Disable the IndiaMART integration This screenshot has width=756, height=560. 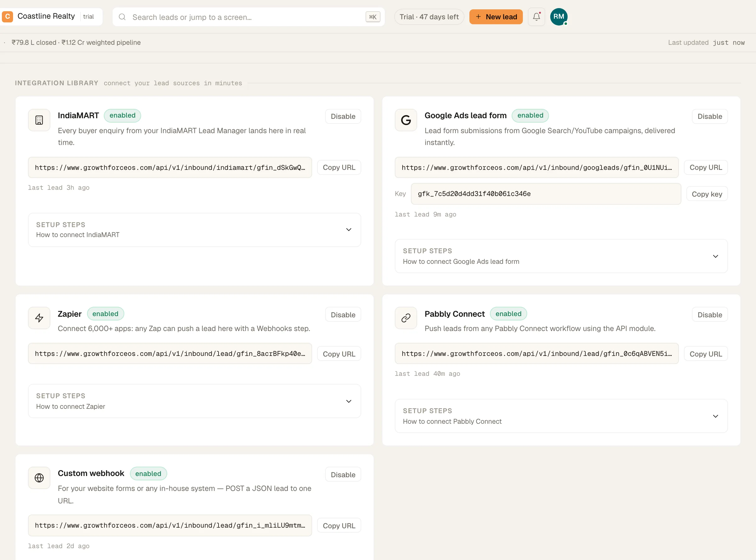click(343, 116)
